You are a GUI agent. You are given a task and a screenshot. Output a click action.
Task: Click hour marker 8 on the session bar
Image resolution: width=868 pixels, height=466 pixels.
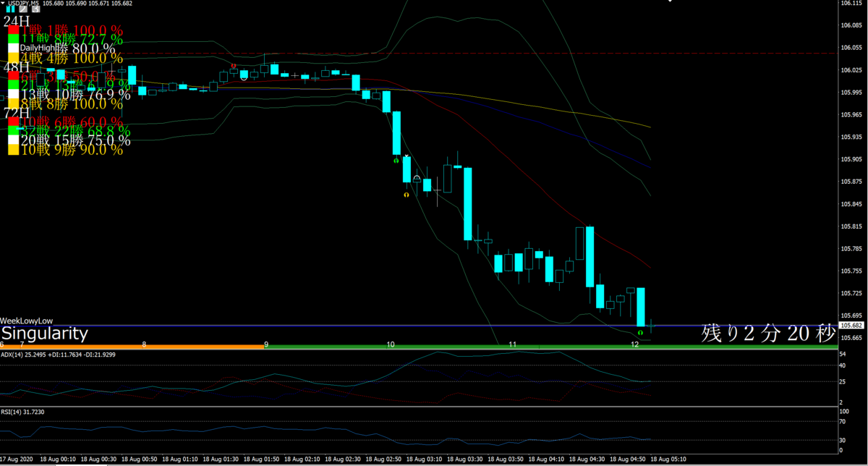tap(144, 345)
